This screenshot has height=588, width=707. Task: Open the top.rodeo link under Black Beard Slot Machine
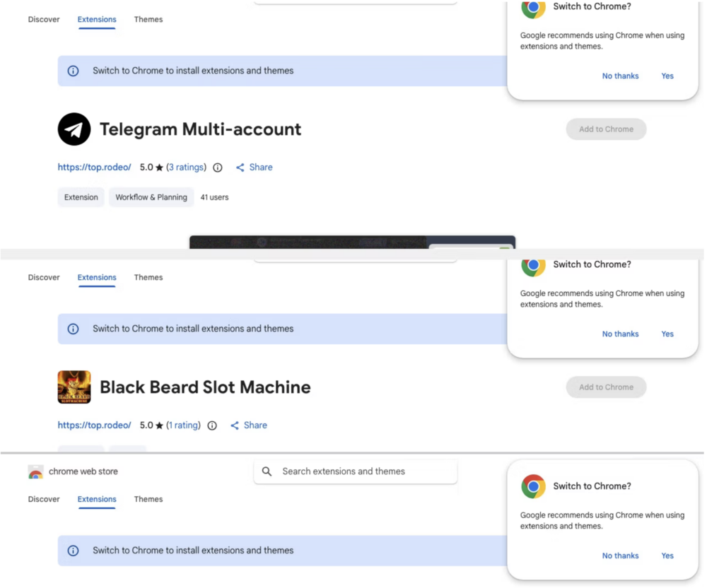coord(95,425)
